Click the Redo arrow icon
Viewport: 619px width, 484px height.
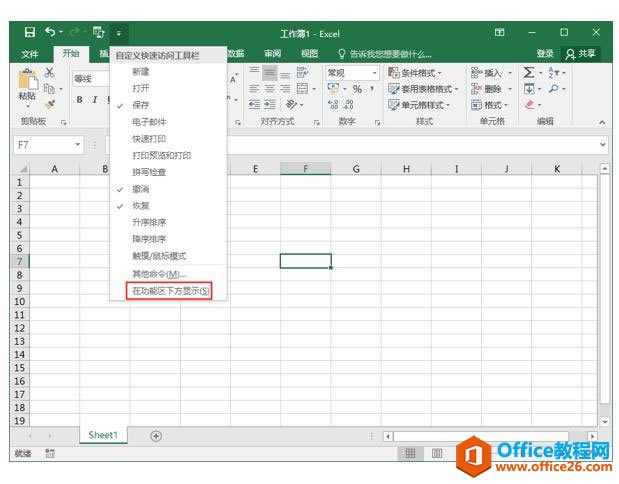pyautogui.click(x=74, y=32)
